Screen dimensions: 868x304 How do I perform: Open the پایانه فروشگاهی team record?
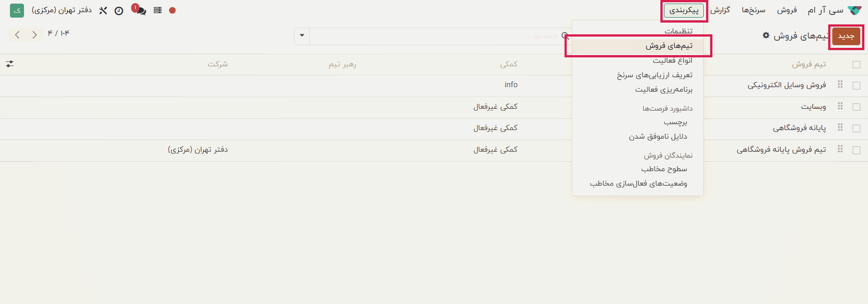(799, 128)
